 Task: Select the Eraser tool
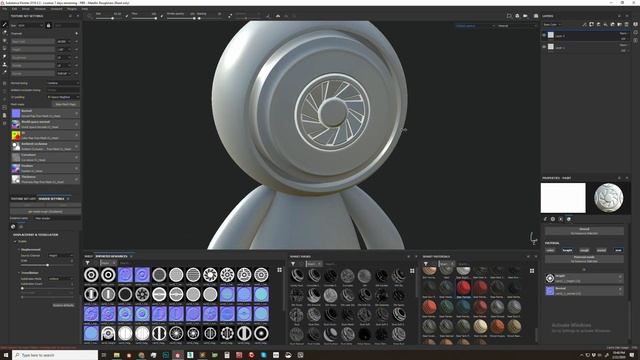tap(4, 32)
